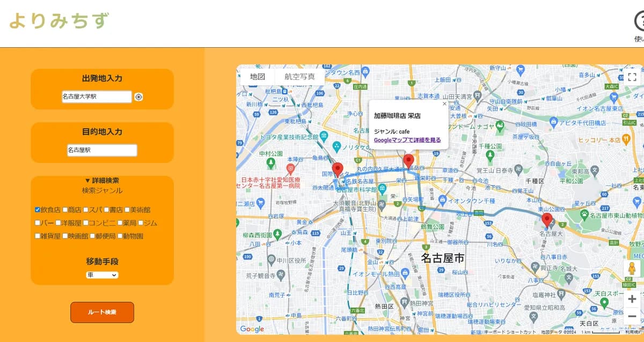Screen dimensions: 644x342
Task: Click the red marker near 名古屋駅
Action: coord(338,169)
